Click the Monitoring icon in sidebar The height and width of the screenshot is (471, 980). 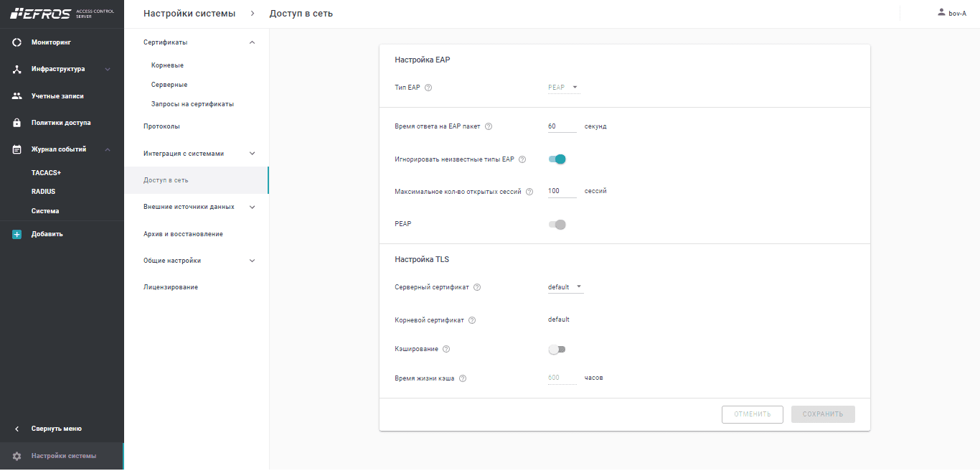(17, 42)
